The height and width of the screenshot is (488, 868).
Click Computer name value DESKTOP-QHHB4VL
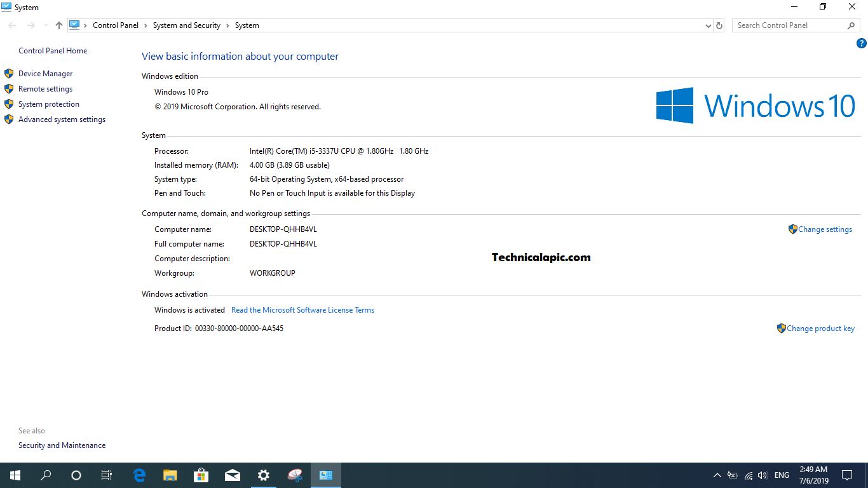click(x=283, y=229)
